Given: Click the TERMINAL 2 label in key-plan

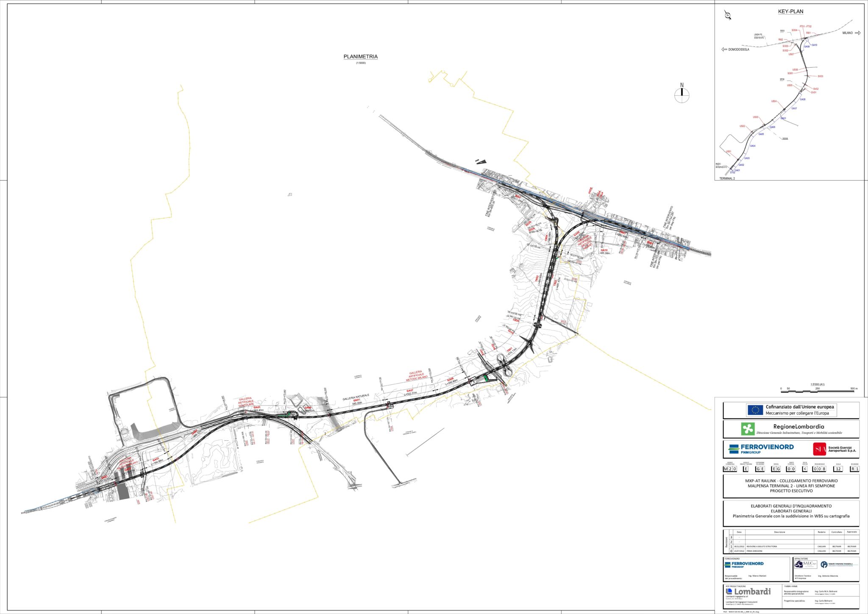Looking at the screenshot, I should [727, 178].
